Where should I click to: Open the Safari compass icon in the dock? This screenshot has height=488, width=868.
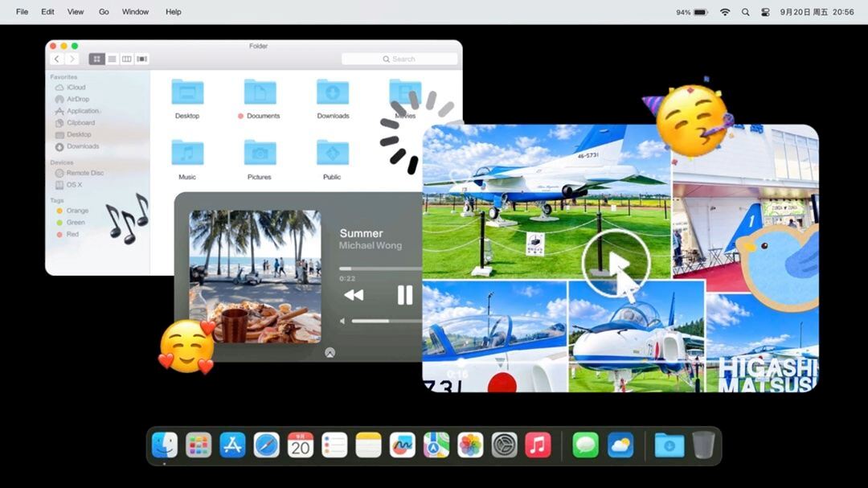pyautogui.click(x=266, y=445)
